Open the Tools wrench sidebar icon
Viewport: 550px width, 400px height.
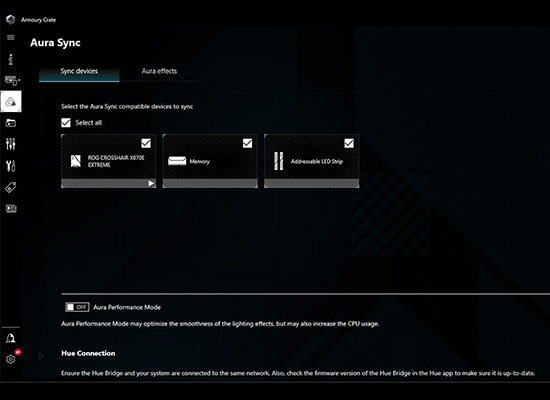click(x=11, y=166)
